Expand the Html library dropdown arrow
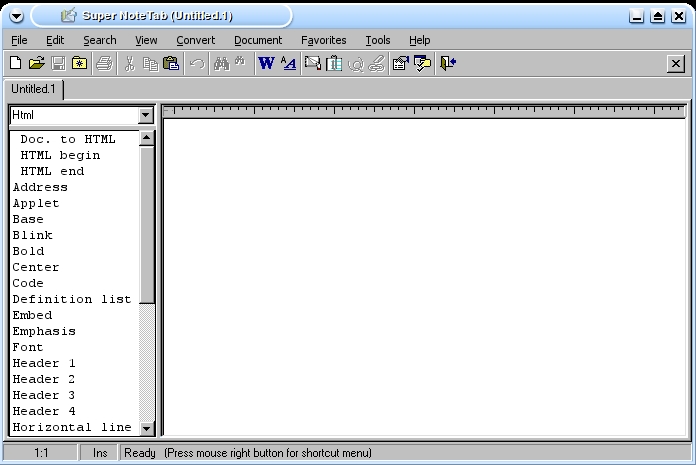The image size is (696, 465). click(146, 116)
